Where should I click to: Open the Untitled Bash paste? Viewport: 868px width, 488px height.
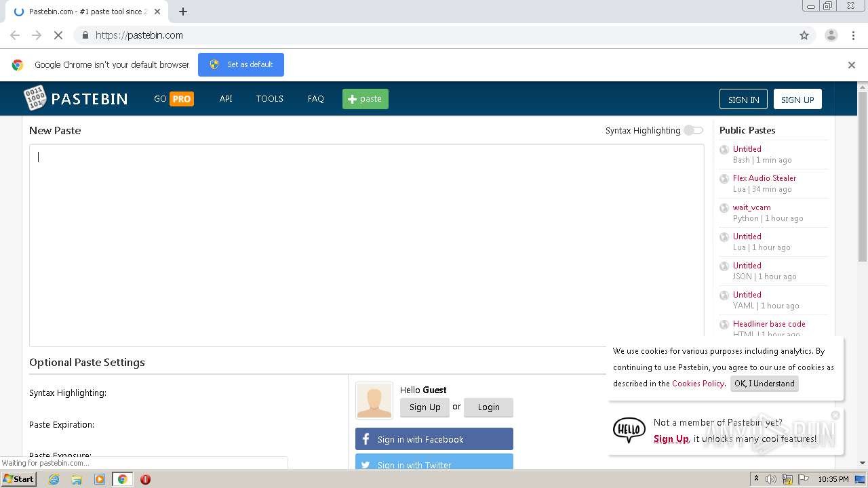pos(747,149)
